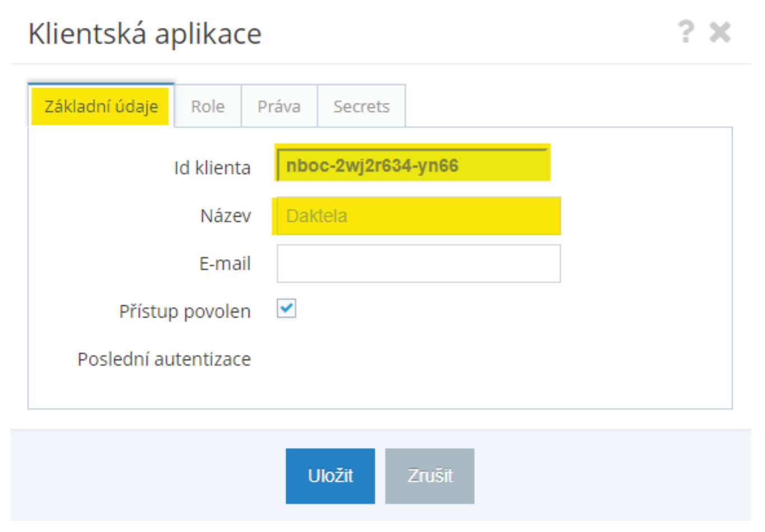
Task: Click the Poslední autentizace label
Action: pyautogui.click(x=164, y=359)
